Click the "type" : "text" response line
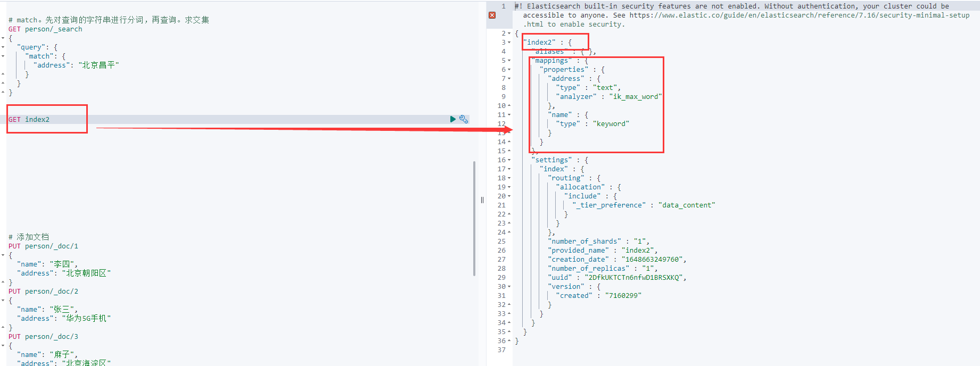Image resolution: width=980 pixels, height=366 pixels. pos(588,87)
